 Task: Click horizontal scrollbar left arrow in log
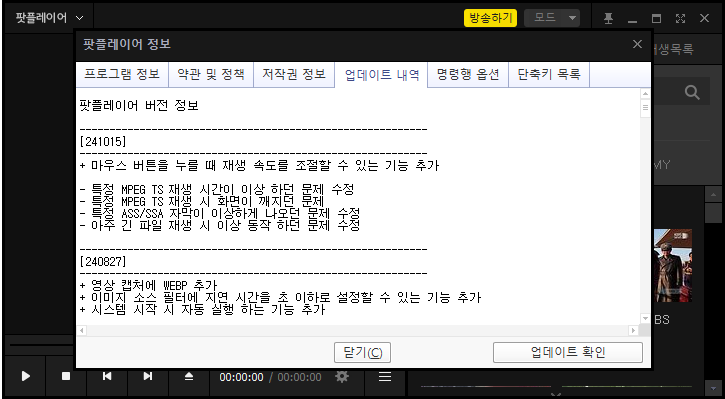(x=82, y=330)
